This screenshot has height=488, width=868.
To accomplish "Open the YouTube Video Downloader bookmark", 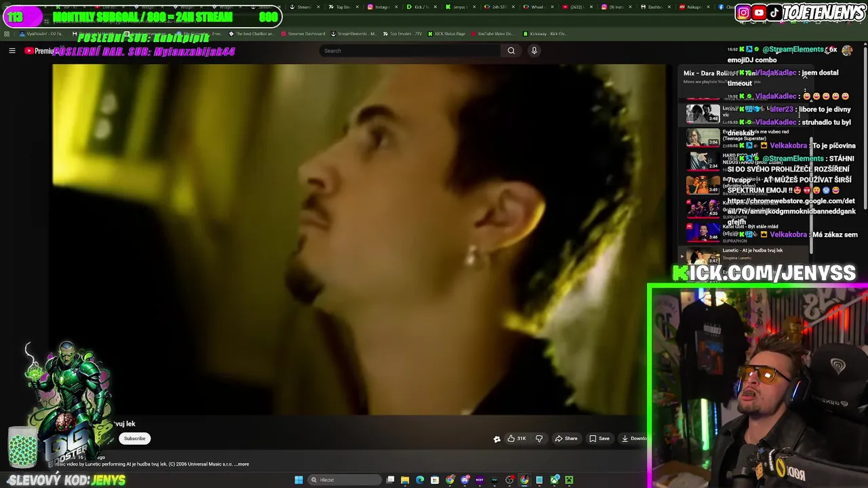I will point(493,34).
